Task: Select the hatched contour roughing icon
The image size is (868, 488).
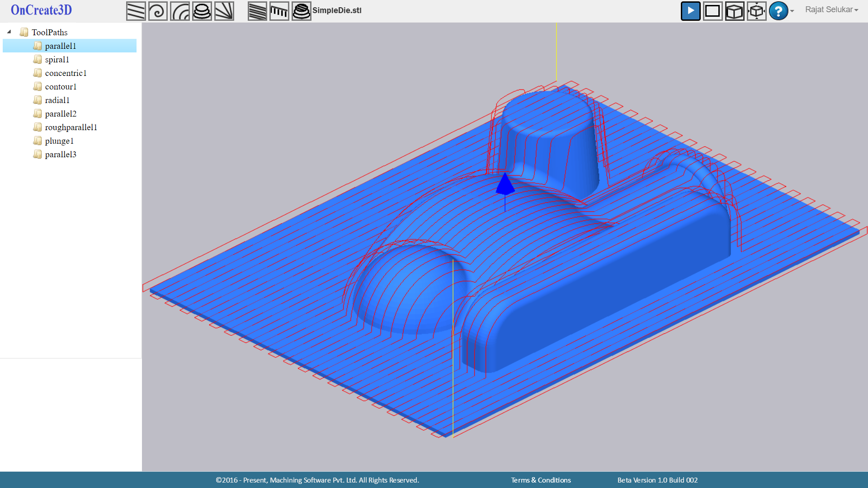Action: pyautogui.click(x=302, y=11)
